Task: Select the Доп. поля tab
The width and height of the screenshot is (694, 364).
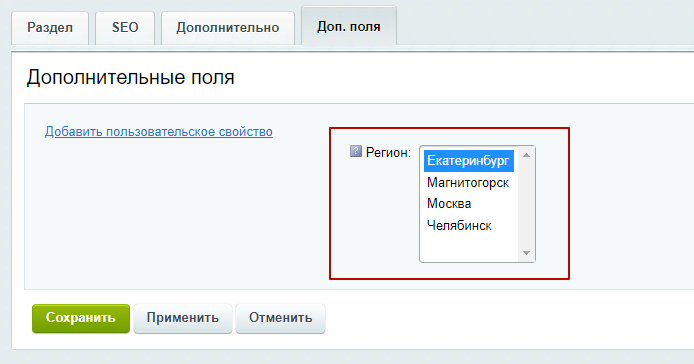Action: 349,26
